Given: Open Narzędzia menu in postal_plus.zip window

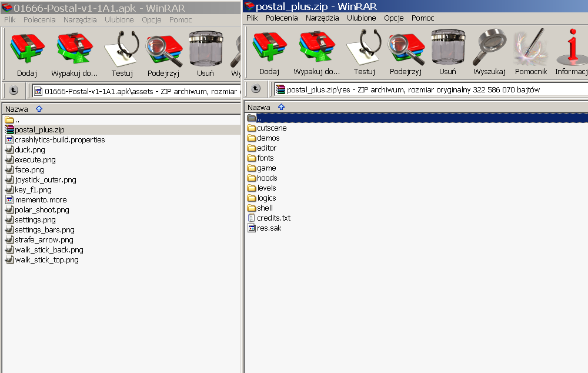Looking at the screenshot, I should (x=322, y=18).
